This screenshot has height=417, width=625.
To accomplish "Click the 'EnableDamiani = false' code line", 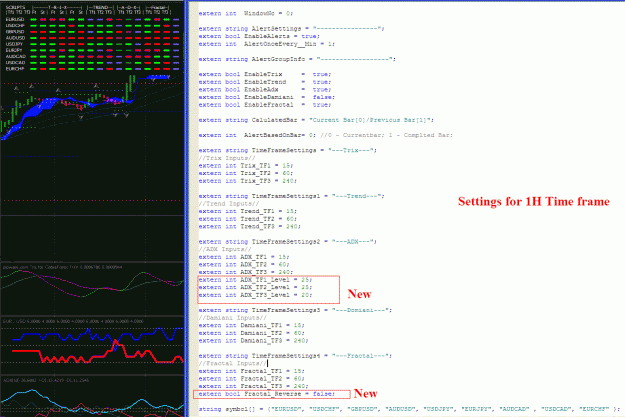I will point(267,97).
